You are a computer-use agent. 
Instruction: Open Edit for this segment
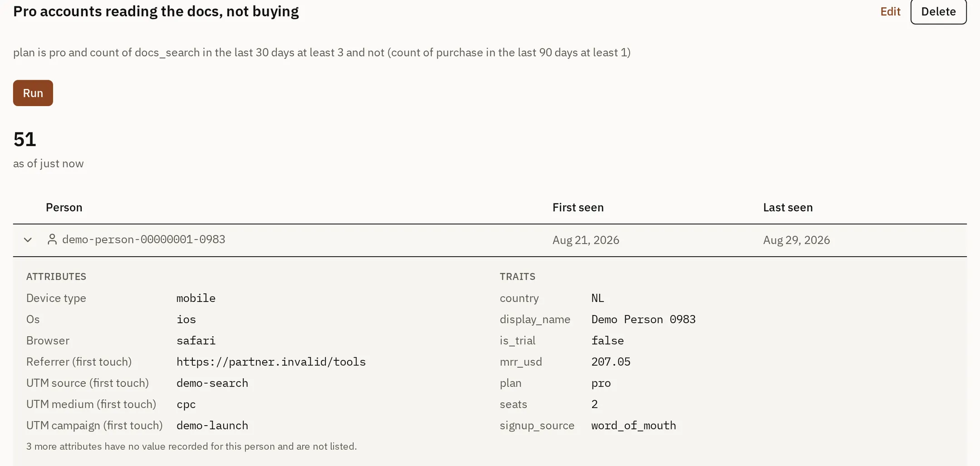(890, 11)
